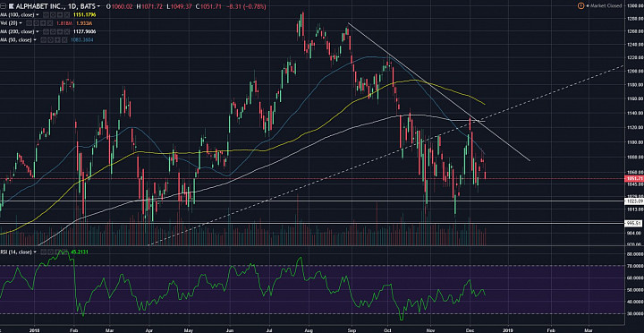Remove the MA (50, close) indicator
The image size is (644, 333).
coord(64,40)
